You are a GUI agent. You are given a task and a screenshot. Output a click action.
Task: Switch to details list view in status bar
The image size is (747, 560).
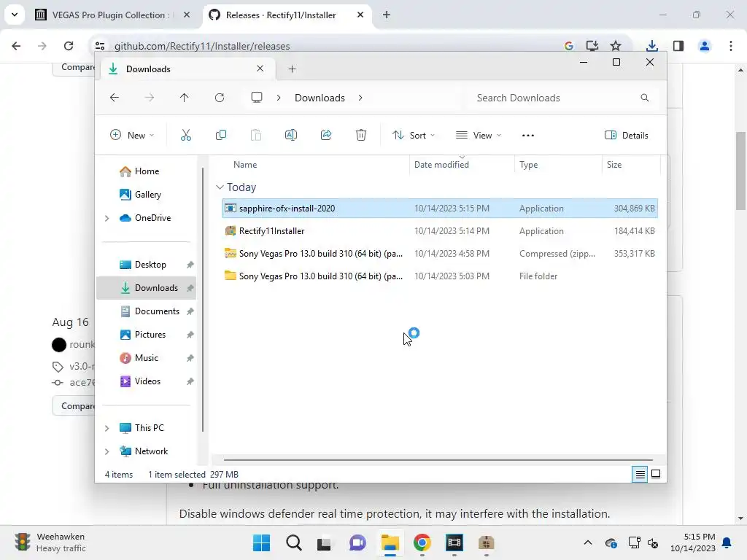640,474
